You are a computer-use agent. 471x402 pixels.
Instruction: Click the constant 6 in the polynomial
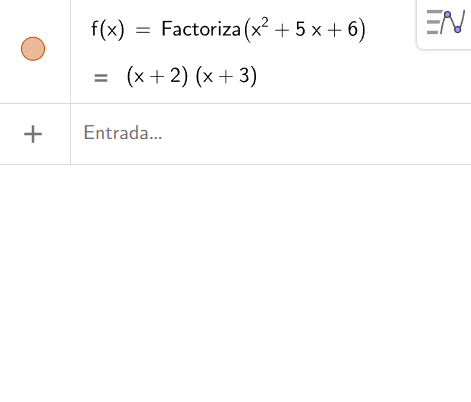[353, 29]
